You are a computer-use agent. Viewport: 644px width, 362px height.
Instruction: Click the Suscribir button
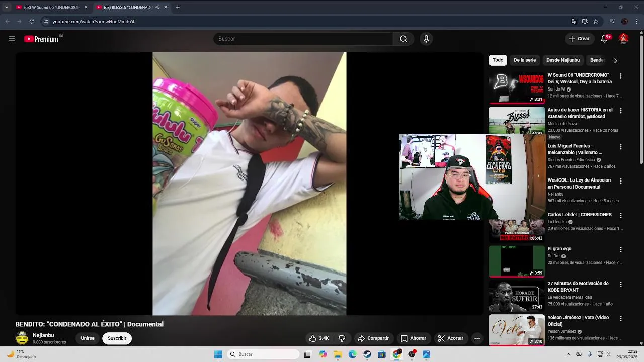coord(117,338)
